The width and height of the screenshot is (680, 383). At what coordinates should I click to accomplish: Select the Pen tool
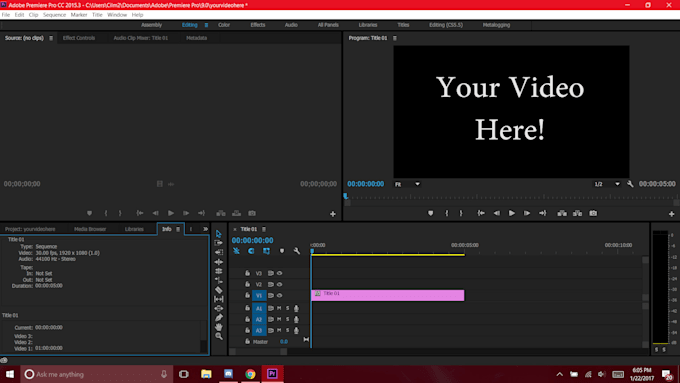(x=219, y=318)
